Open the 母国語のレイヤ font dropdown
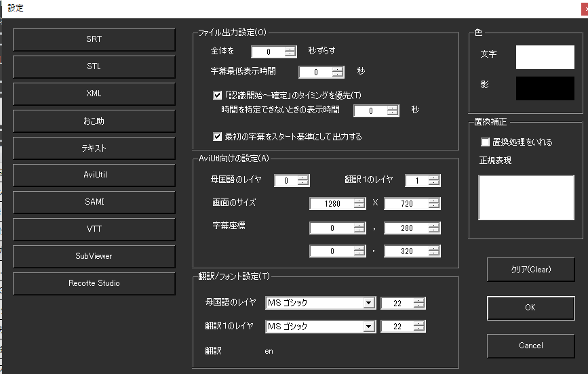 point(369,303)
